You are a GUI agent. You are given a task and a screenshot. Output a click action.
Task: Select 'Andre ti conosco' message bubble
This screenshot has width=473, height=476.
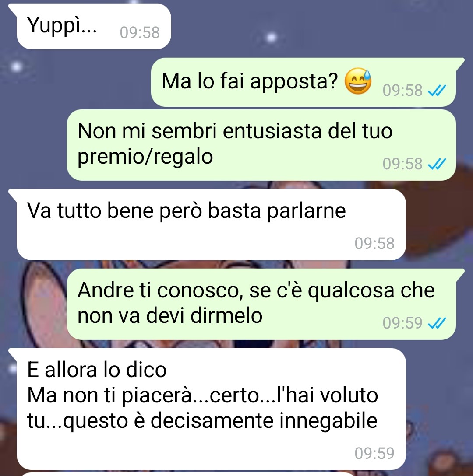point(265,304)
